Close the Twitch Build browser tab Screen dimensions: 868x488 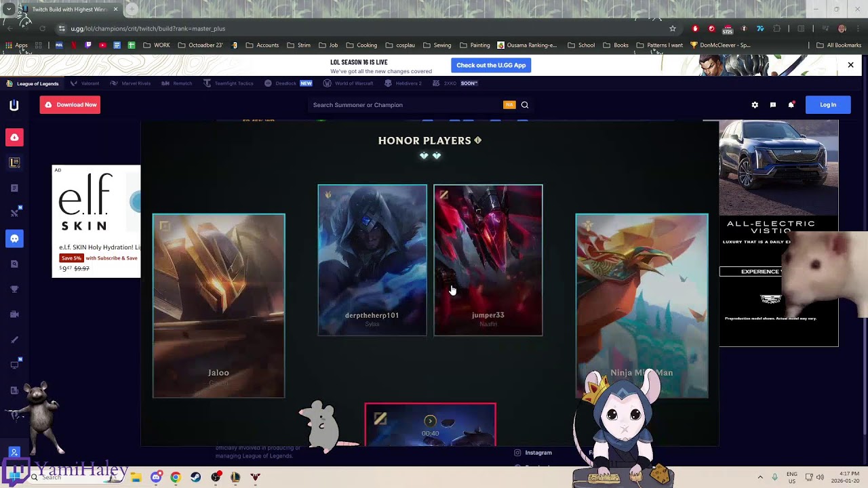[115, 9]
